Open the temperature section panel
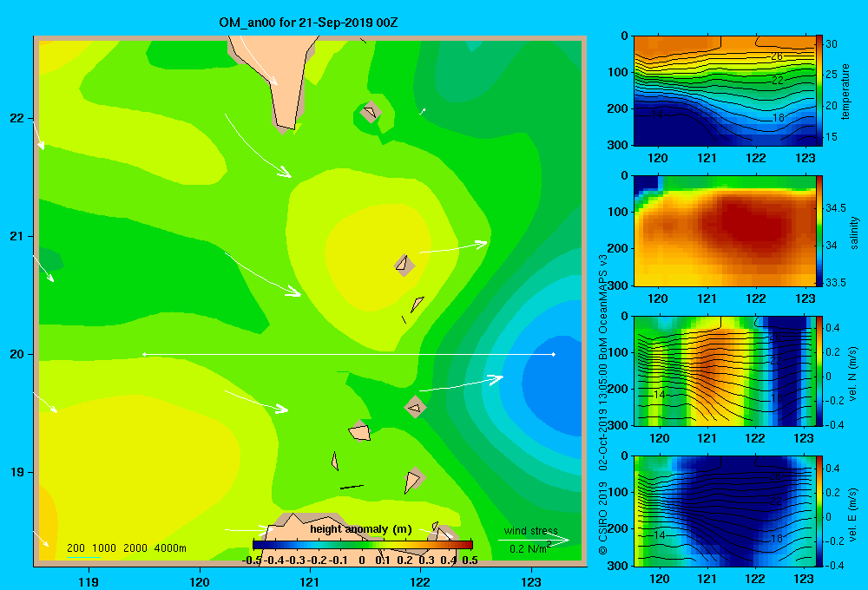The width and height of the screenshot is (868, 590). (725, 91)
